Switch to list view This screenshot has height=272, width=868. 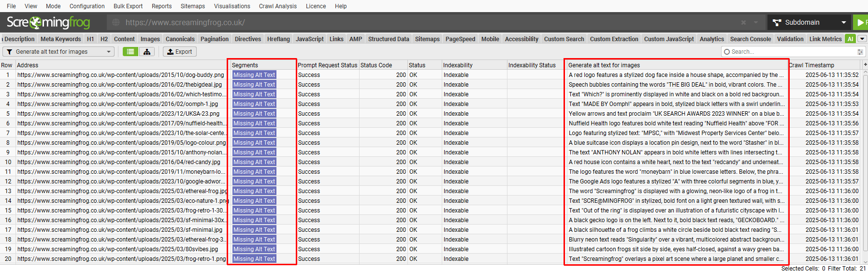pos(130,52)
